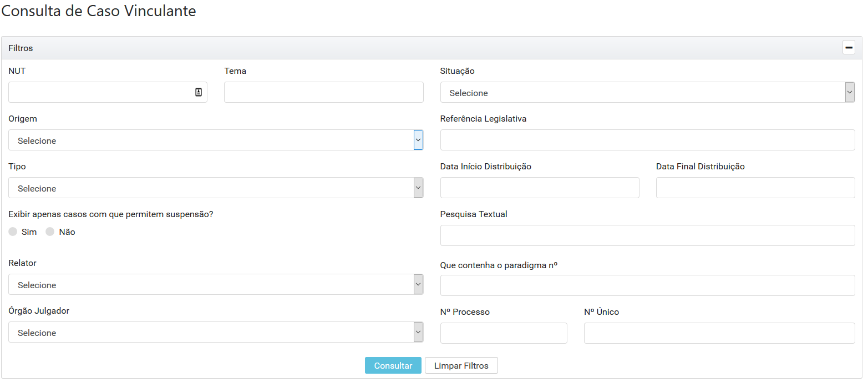Click into the Tema text field

tap(323, 93)
